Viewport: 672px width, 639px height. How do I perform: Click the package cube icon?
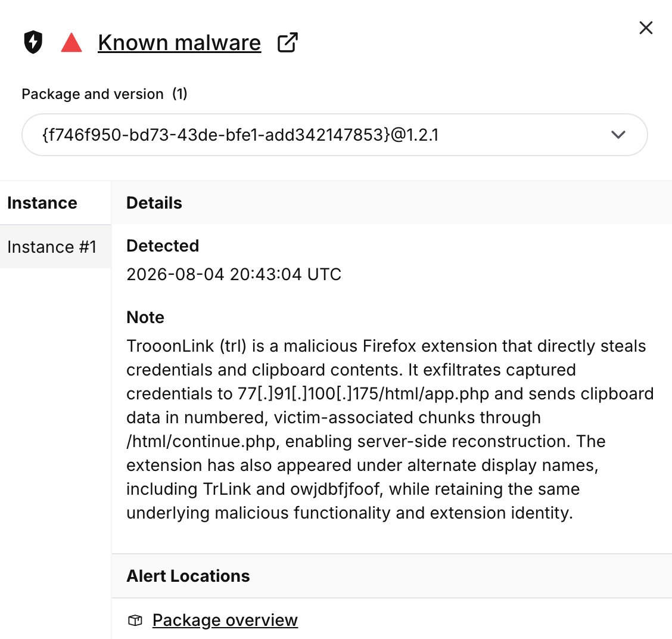coord(135,620)
